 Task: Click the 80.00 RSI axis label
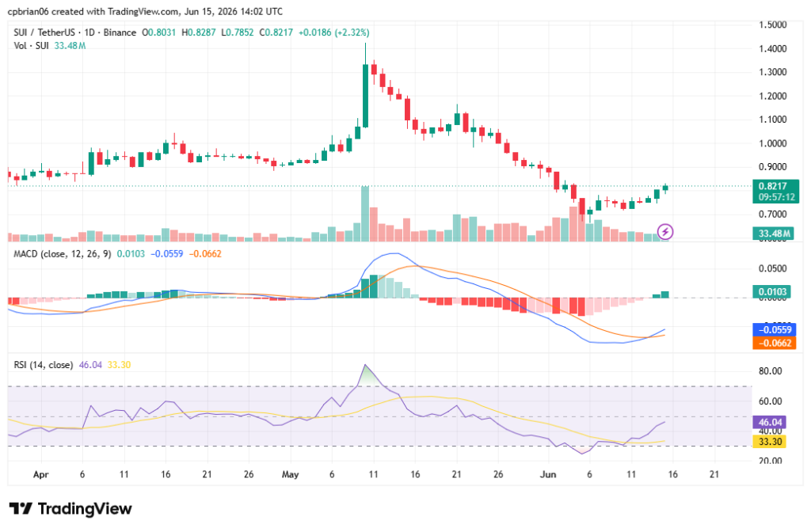(770, 371)
